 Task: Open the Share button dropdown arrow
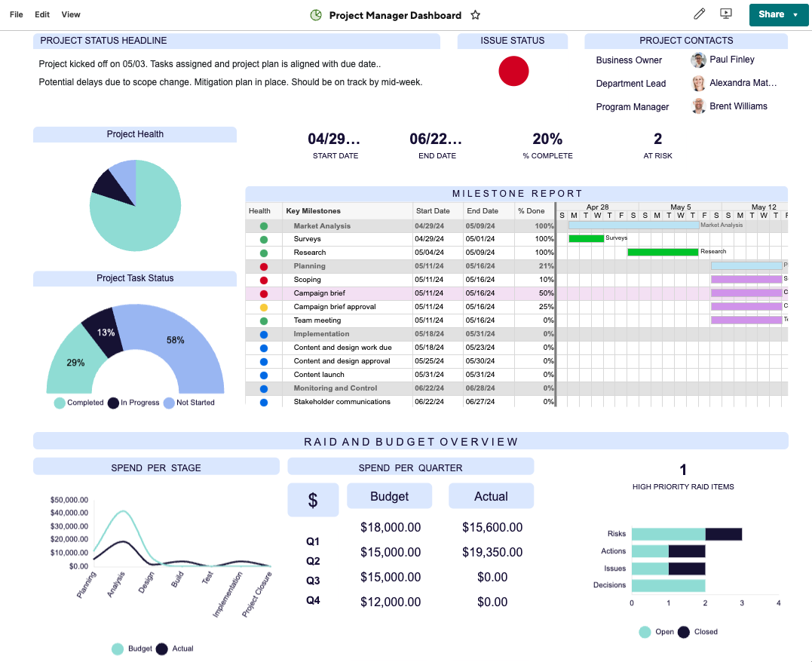(795, 14)
